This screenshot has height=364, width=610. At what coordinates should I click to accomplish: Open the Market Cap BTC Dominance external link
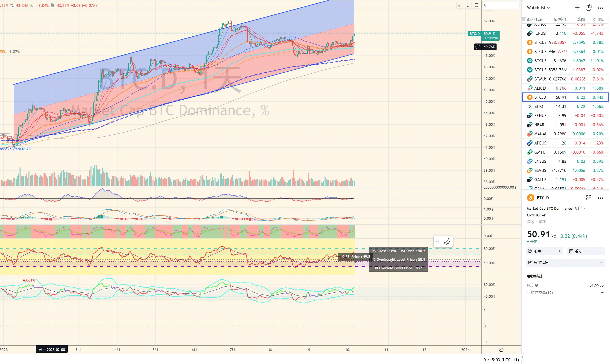pos(580,209)
